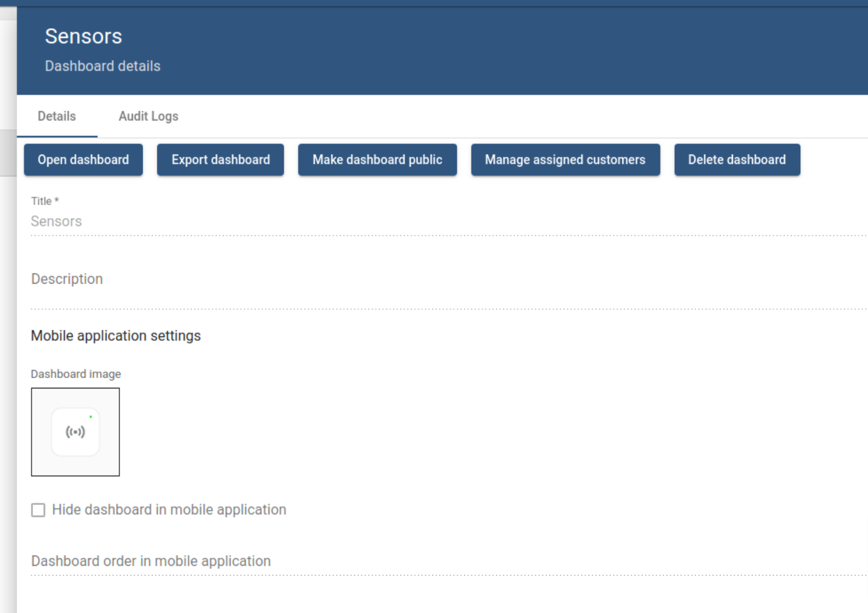Delete the Sensors dashboard
The width and height of the screenshot is (868, 613).
point(736,159)
